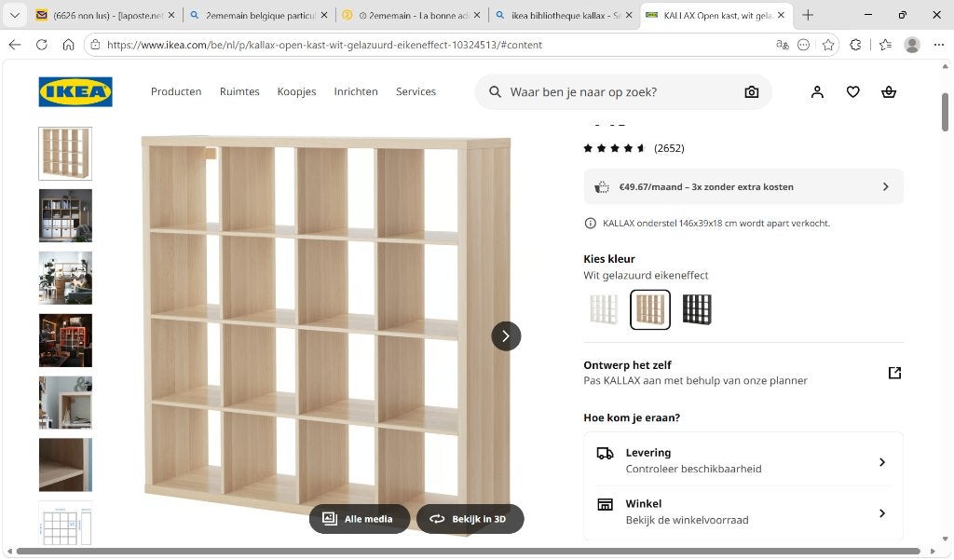View site information lock icon
Screen dimensions: 954x560
[95, 45]
